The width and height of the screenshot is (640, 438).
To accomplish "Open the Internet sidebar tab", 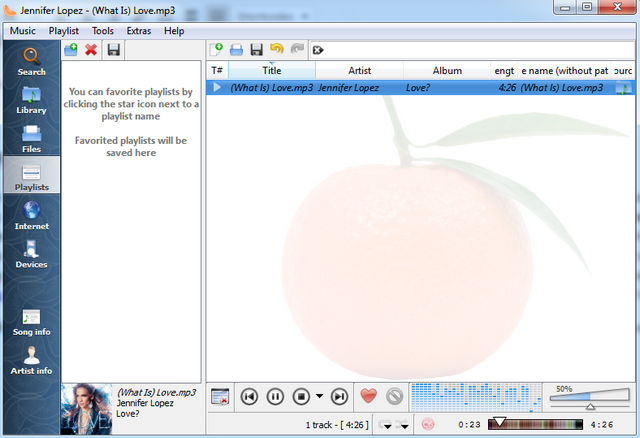I will point(31,216).
